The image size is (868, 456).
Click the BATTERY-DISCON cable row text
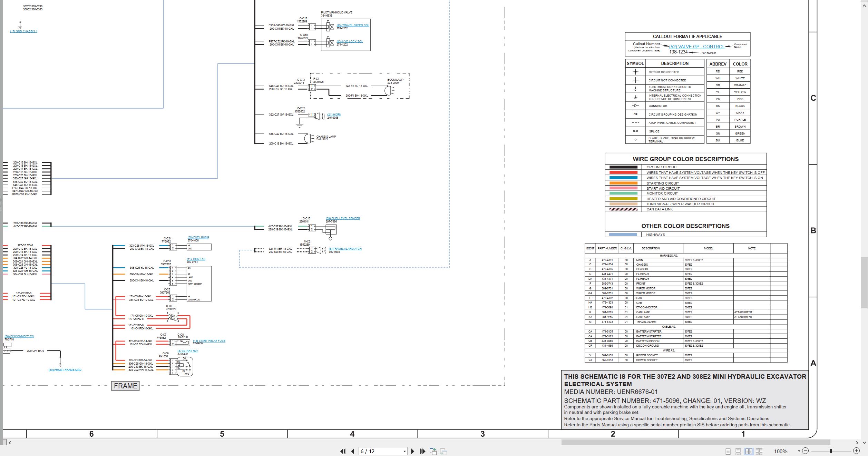pos(648,341)
